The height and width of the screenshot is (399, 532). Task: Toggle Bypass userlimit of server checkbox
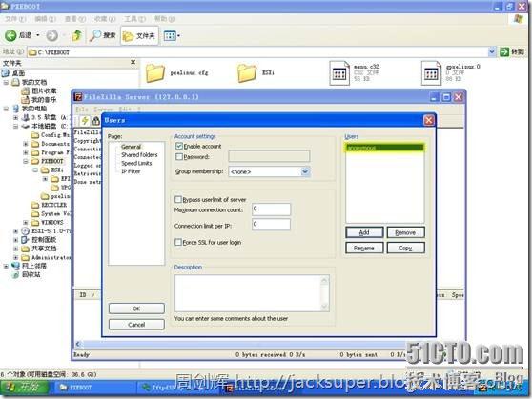177,199
